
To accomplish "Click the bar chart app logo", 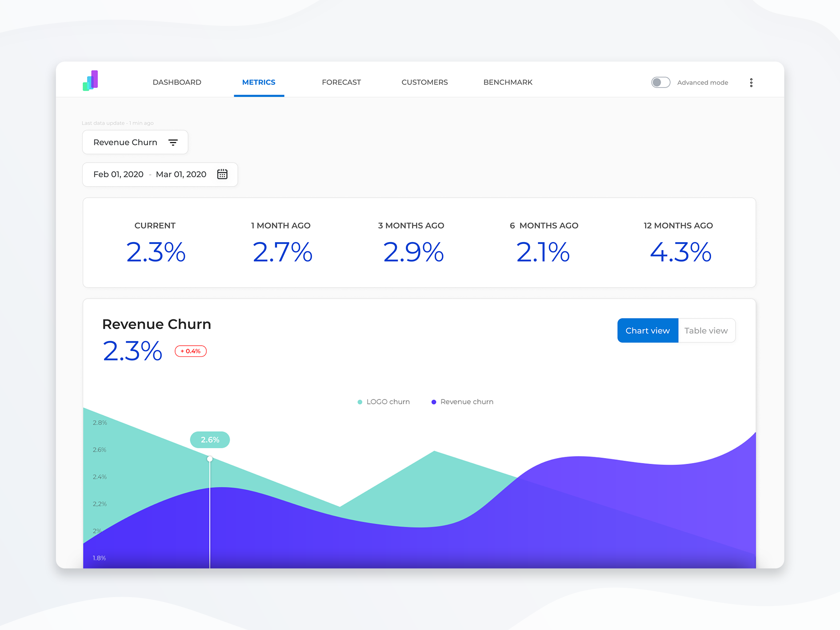I will [90, 80].
